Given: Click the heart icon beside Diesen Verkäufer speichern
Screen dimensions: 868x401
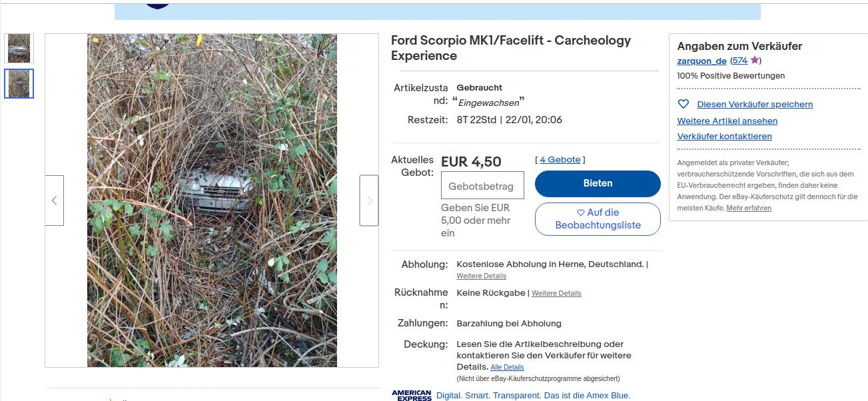Looking at the screenshot, I should pos(683,105).
